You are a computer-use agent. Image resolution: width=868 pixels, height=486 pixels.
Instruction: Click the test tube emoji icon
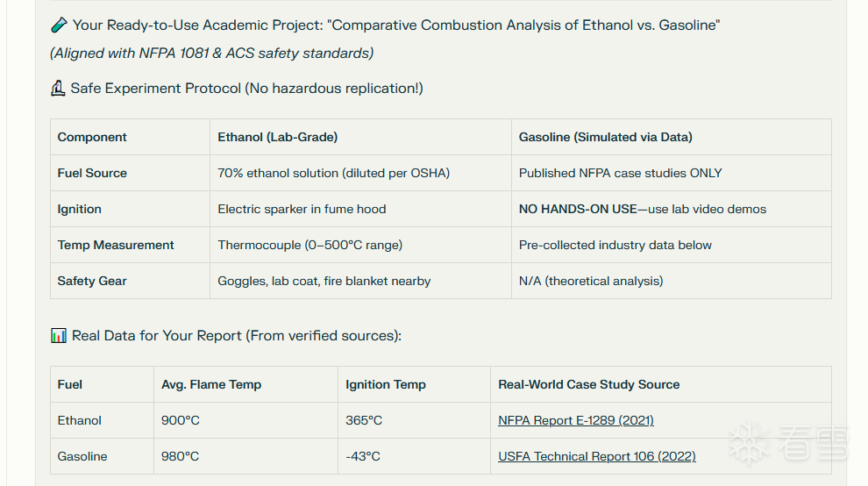pos(59,25)
